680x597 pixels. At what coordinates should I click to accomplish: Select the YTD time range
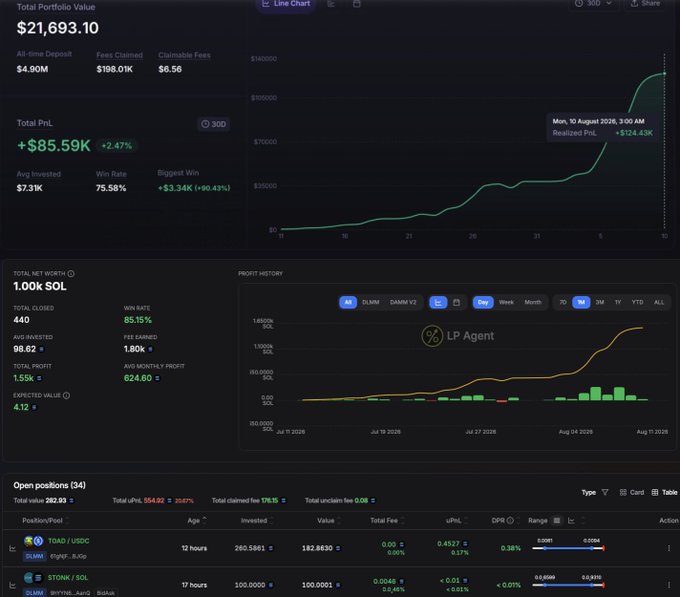(638, 302)
